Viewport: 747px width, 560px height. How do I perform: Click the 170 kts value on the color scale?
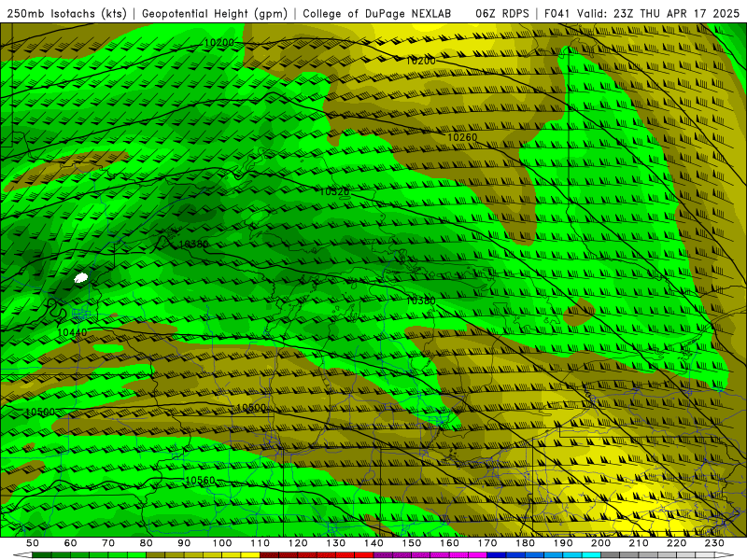pos(487,543)
